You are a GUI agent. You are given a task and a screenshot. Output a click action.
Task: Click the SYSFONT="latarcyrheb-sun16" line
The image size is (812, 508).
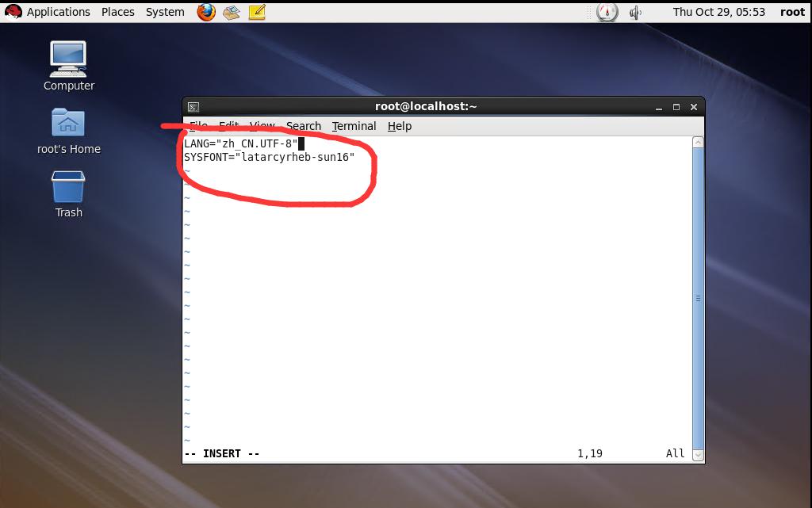point(270,157)
